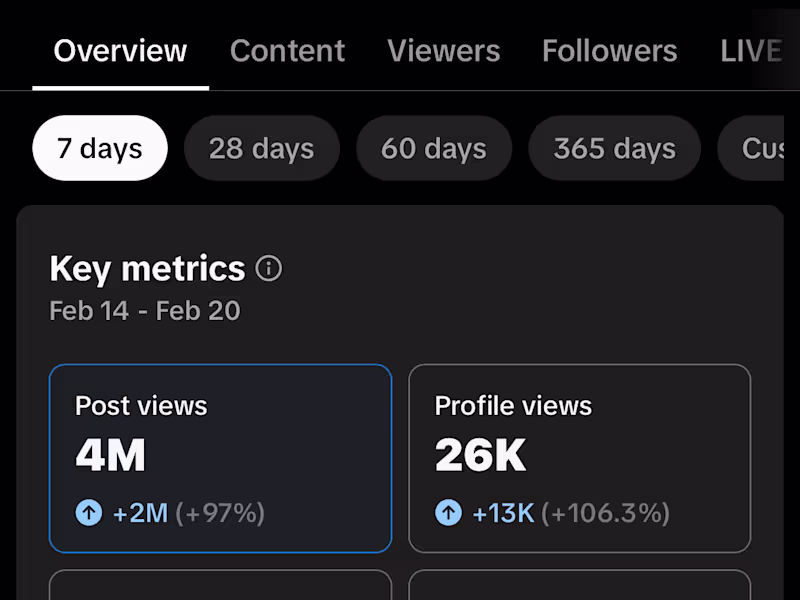This screenshot has height=600, width=800.
Task: Click the up arrow icon in Post views
Action: [89, 513]
